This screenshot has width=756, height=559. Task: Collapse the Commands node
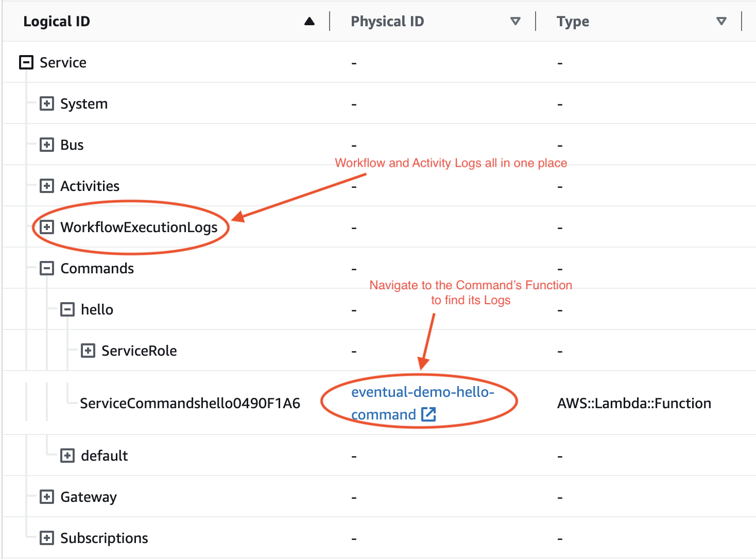tap(47, 268)
